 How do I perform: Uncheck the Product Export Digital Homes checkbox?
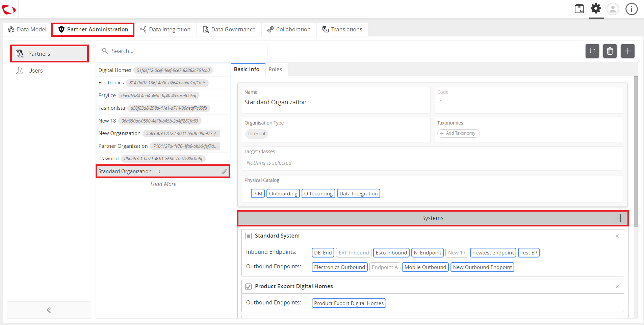tap(249, 287)
